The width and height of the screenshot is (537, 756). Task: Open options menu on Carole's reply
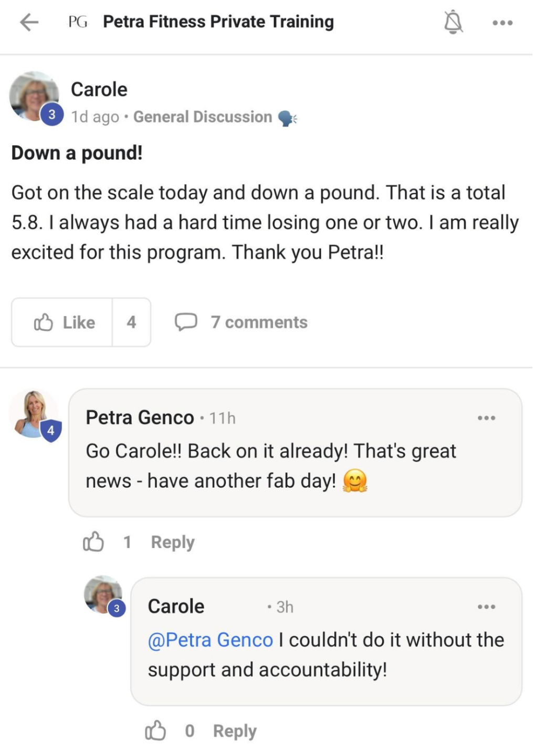(486, 607)
